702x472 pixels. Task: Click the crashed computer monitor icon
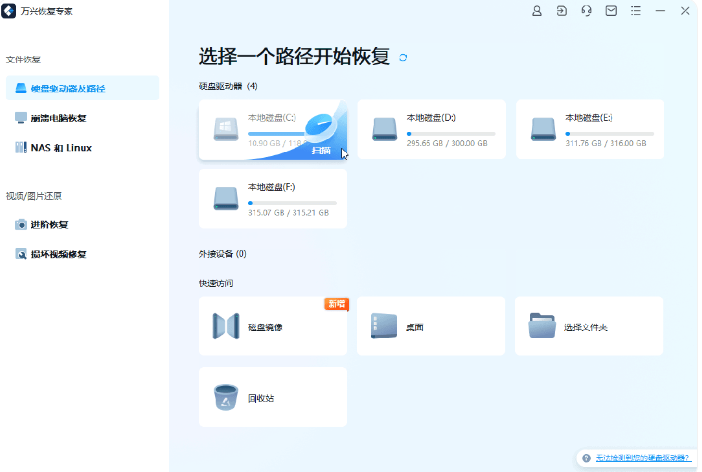pyautogui.click(x=21, y=118)
